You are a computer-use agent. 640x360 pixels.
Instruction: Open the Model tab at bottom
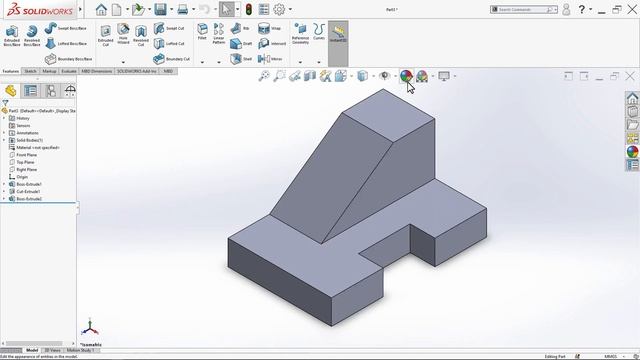click(x=32, y=350)
